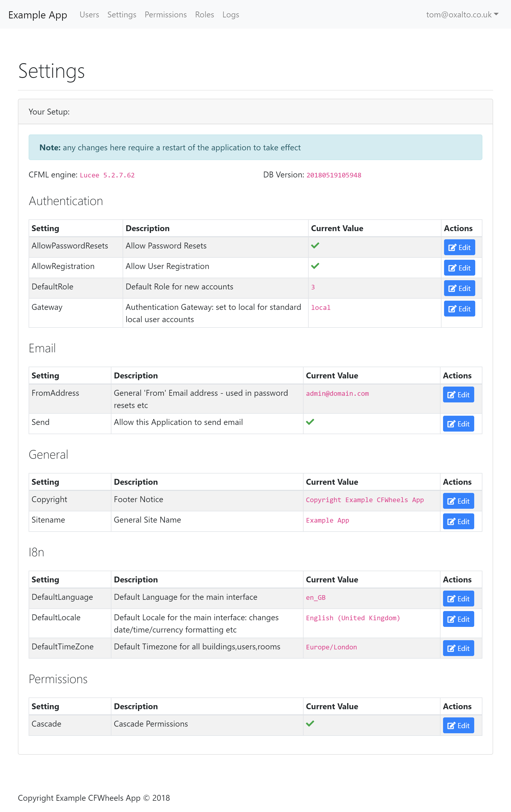The height and width of the screenshot is (812, 511).
Task: Click the Example App brand link
Action: click(x=38, y=15)
